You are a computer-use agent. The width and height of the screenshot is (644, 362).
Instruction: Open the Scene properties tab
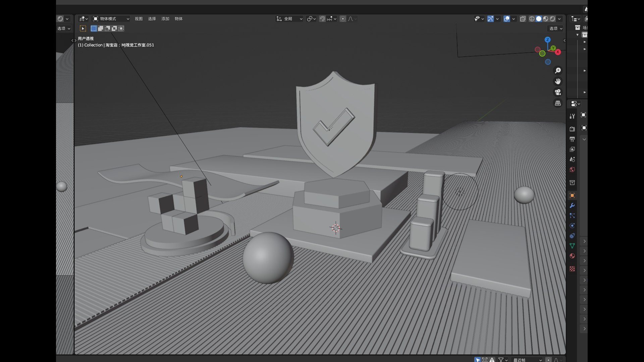572,159
